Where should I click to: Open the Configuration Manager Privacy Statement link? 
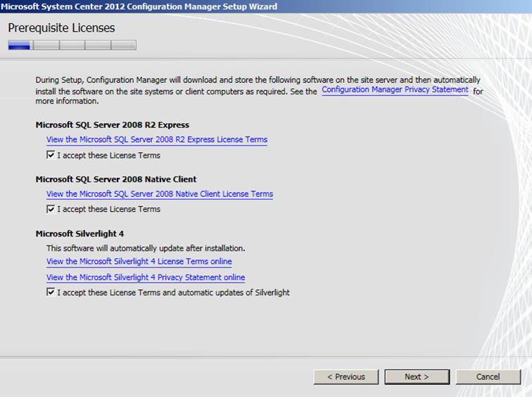click(x=395, y=90)
